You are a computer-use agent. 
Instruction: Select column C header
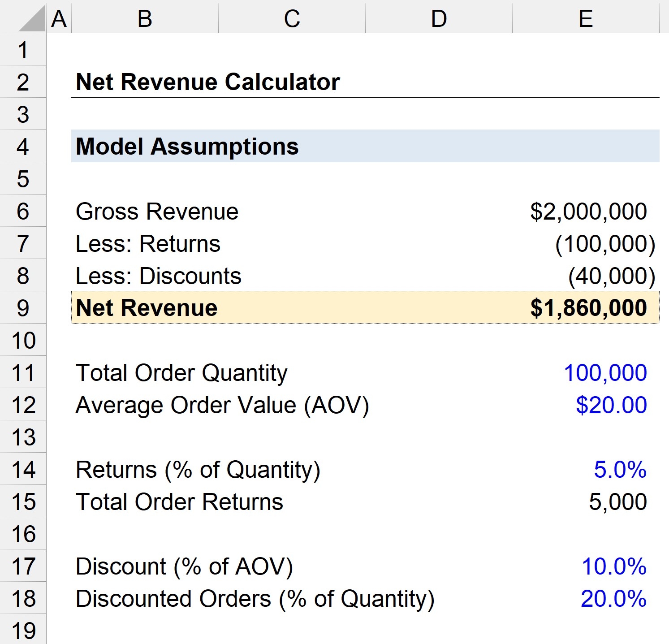coord(292,19)
